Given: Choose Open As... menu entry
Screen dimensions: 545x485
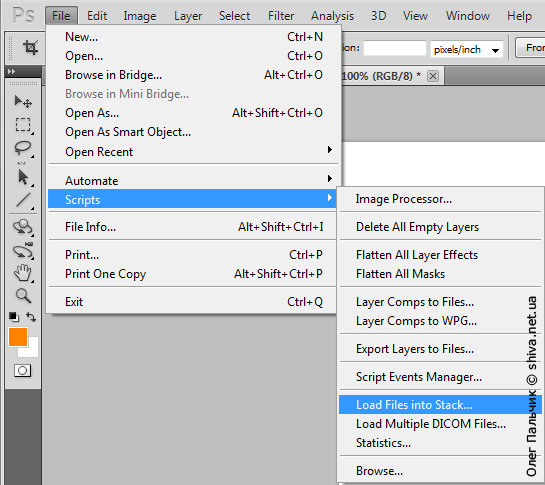Looking at the screenshot, I should click(193, 113).
